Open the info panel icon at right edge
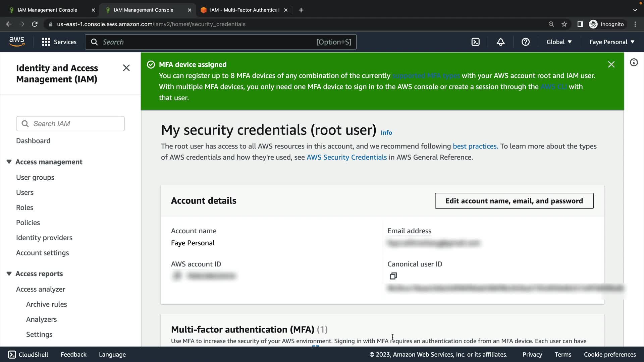 634,63
